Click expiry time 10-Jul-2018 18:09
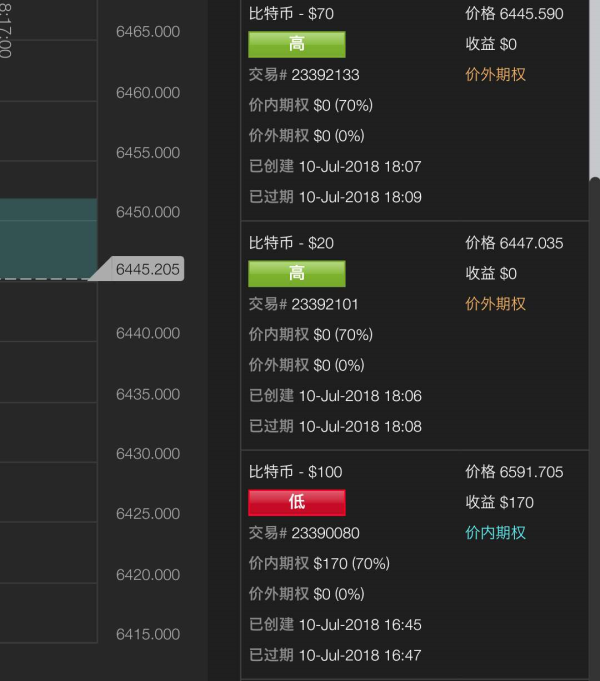This screenshot has width=600, height=681. coord(360,197)
